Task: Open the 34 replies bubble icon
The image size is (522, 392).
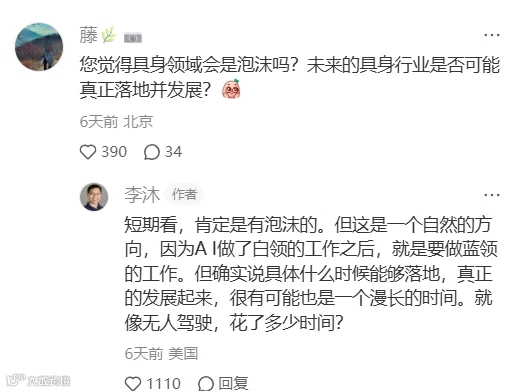Action: coord(152,152)
